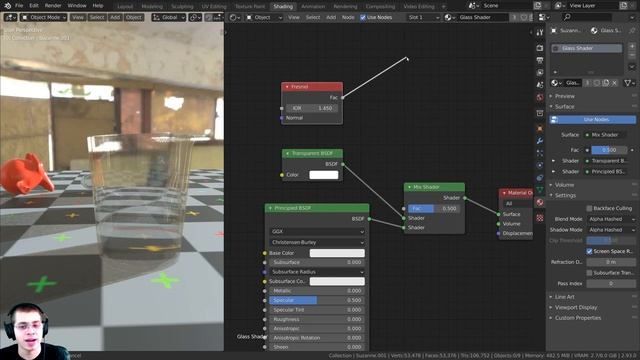Select Glass Shader material slot
Screen dimensions: 640x360
587,48
